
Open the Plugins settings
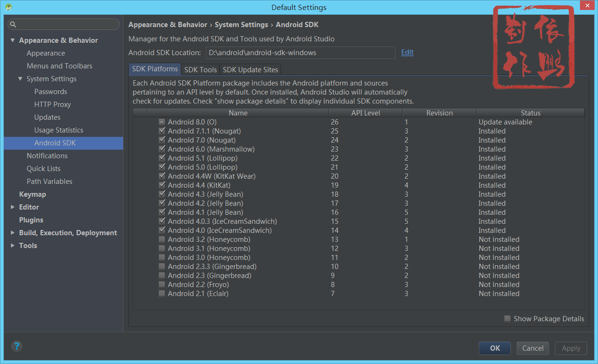pyautogui.click(x=31, y=220)
